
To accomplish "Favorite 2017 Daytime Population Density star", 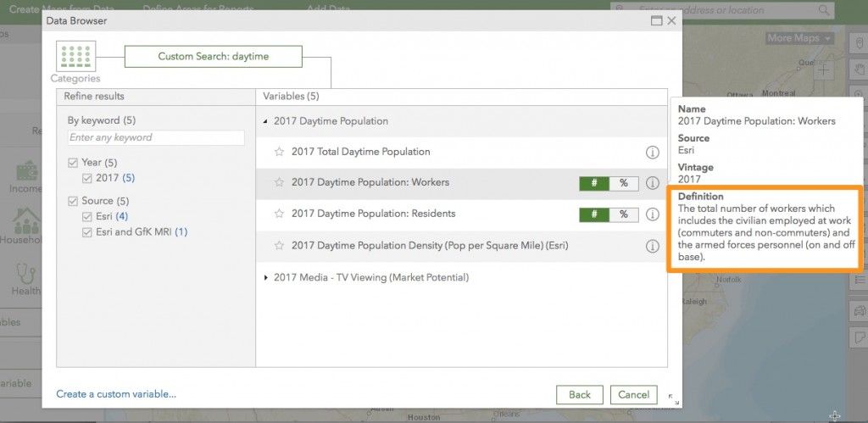I will (279, 245).
